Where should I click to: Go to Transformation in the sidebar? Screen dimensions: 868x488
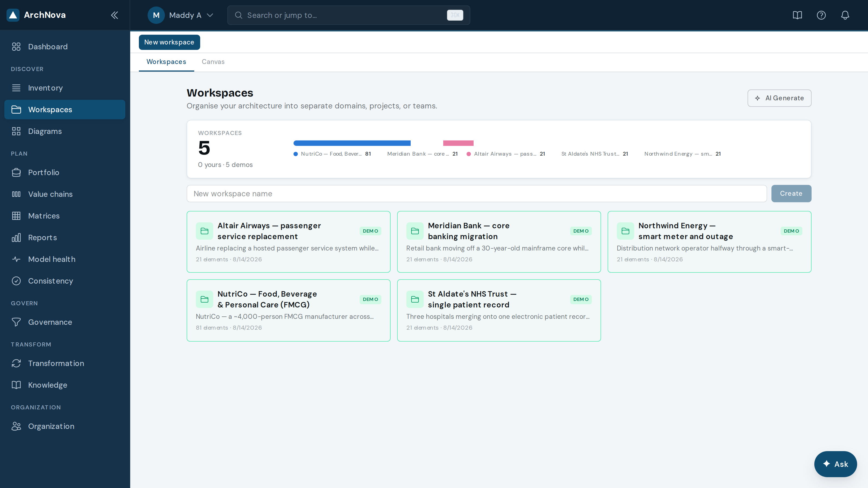(65, 363)
